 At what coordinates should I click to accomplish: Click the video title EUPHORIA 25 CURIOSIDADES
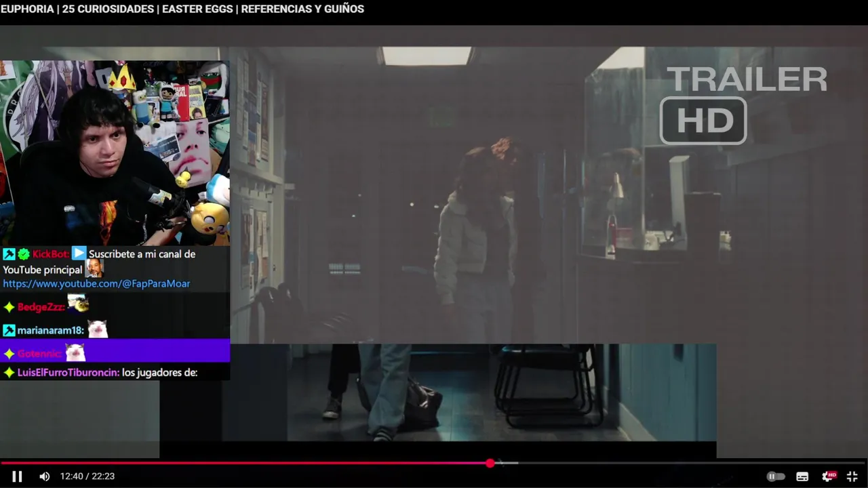[x=182, y=9]
